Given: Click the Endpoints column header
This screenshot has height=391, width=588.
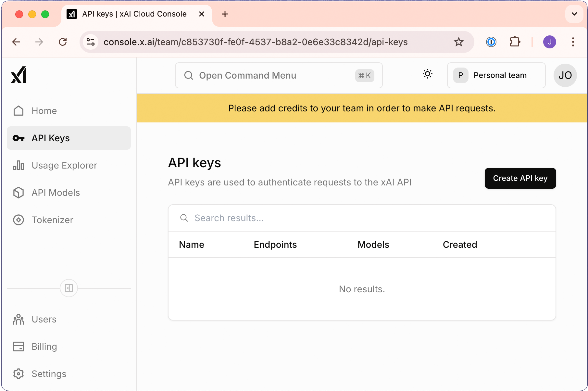Looking at the screenshot, I should (x=275, y=245).
